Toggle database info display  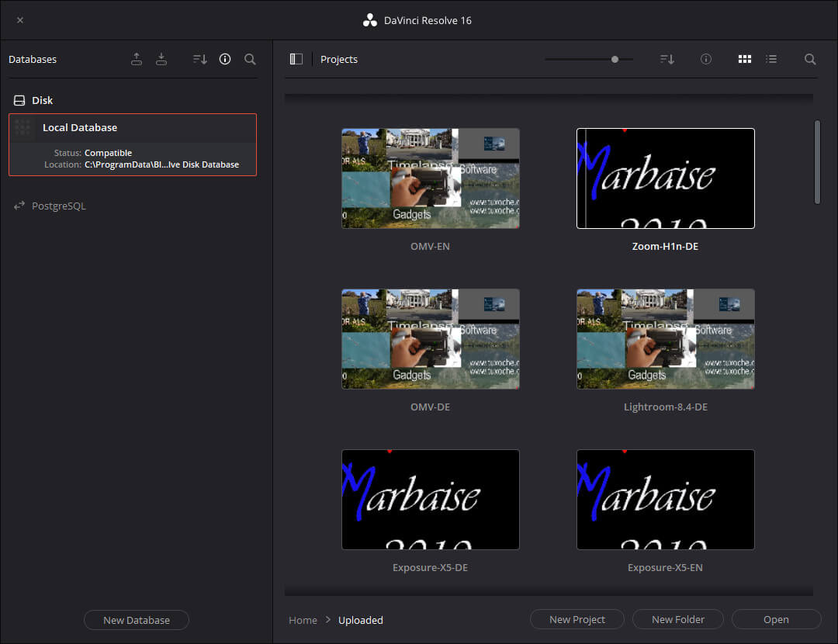225,59
